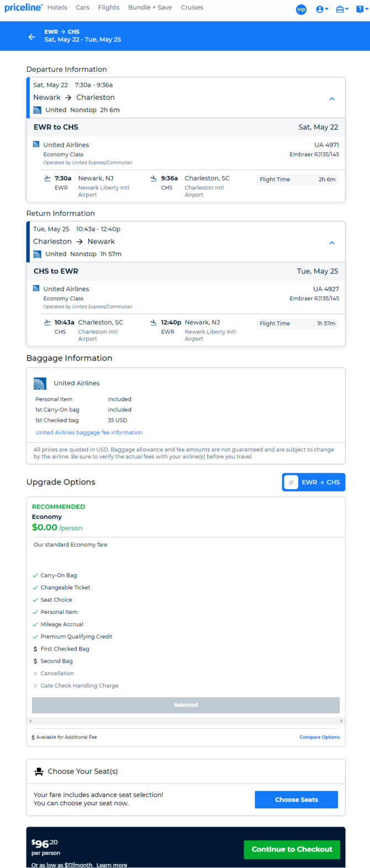370x868 pixels.
Task: Select the EWR → CHS upgrade leg tab
Action: pos(314,482)
